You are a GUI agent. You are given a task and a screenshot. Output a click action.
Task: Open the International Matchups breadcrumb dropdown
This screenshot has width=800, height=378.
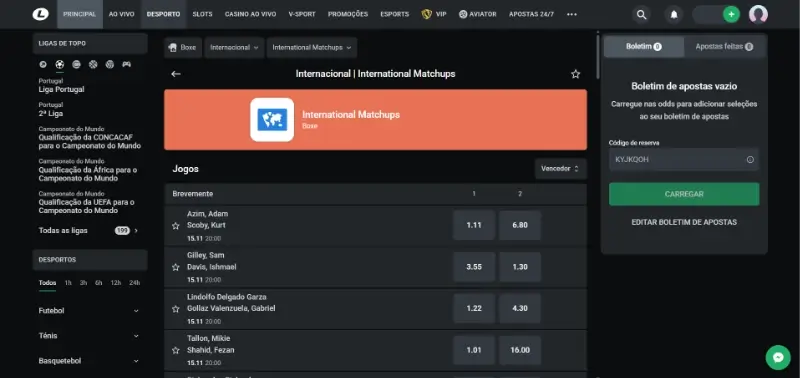coord(312,47)
